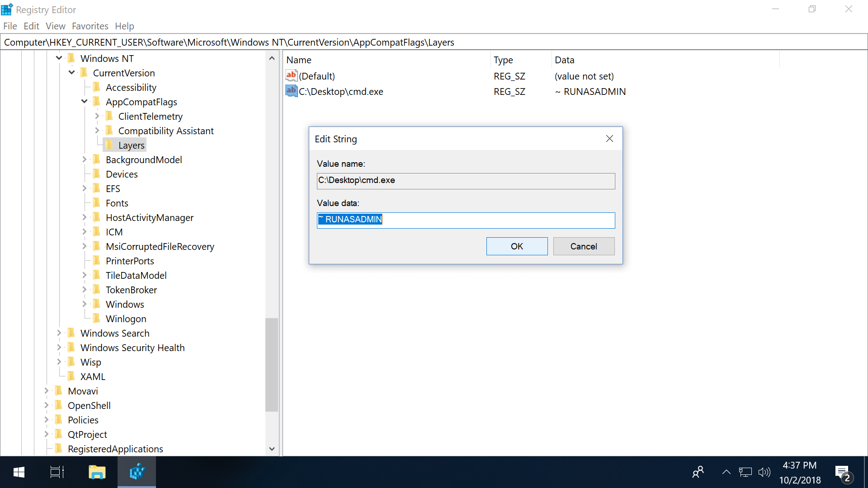Image resolution: width=868 pixels, height=488 pixels.
Task: Open Task View on the taskbar
Action: coord(57,472)
